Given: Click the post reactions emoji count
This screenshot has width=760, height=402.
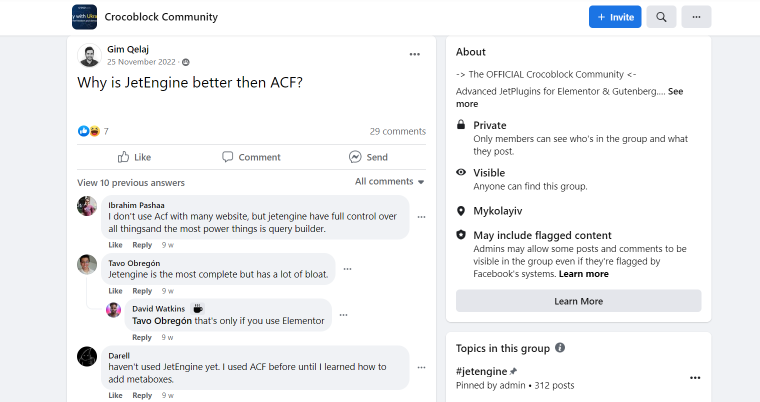Looking at the screenshot, I should 93,131.
